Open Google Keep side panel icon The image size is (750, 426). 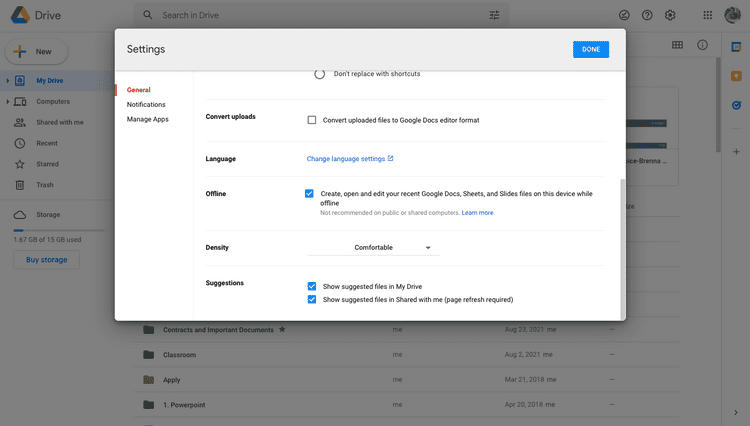[736, 76]
